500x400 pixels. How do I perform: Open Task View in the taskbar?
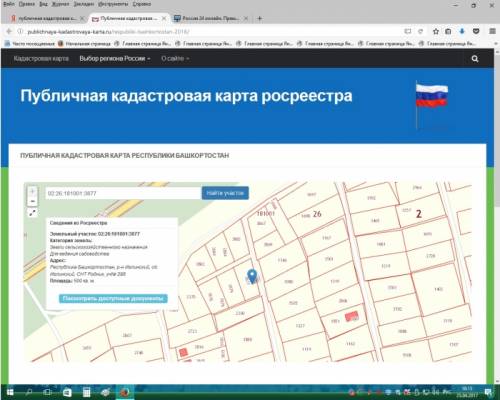coord(47,392)
